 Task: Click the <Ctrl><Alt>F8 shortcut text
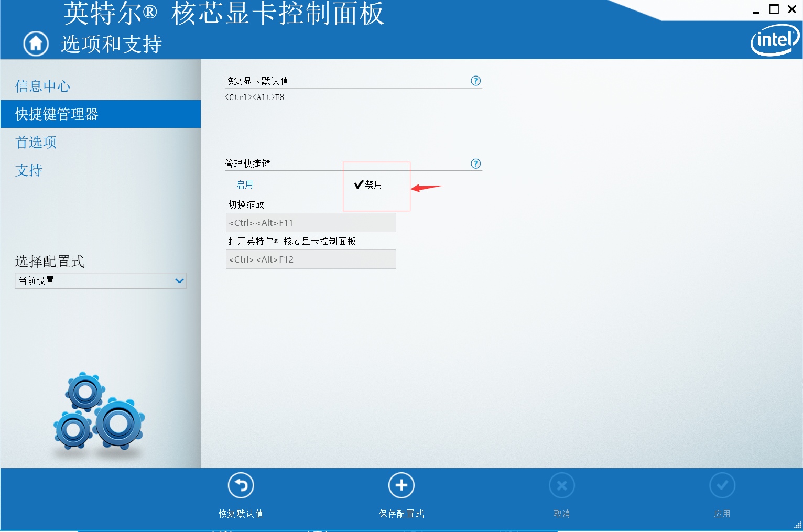255,97
